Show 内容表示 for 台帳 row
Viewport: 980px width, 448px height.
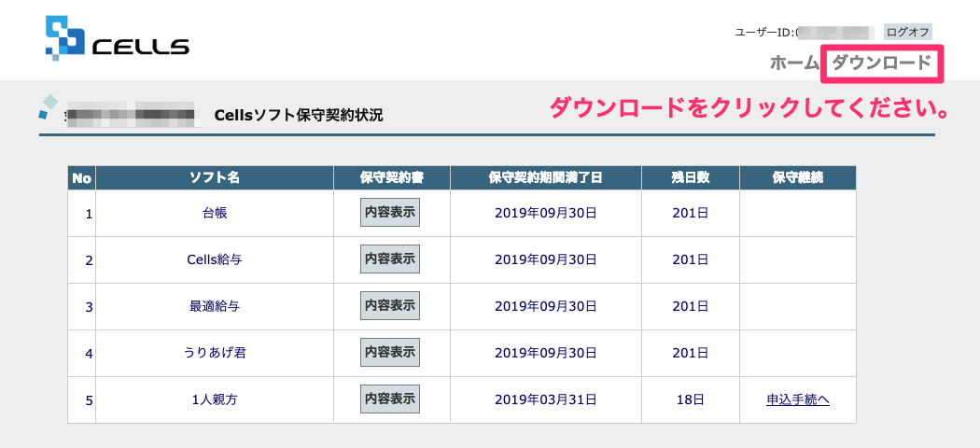pyautogui.click(x=390, y=213)
